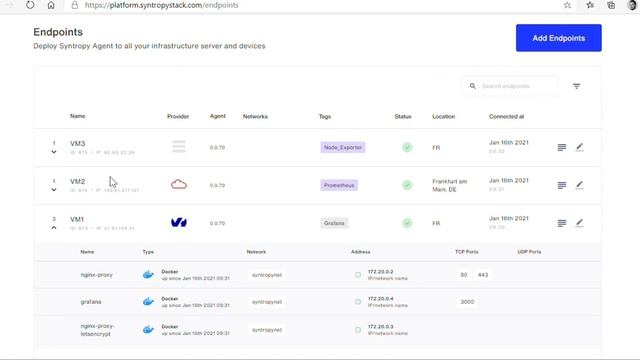Click the Tags column header
Image resolution: width=640 pixels, height=360 pixels.
click(x=325, y=116)
